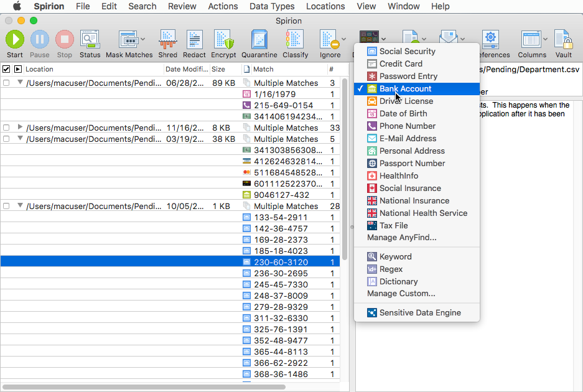Click the green Start search button
This screenshot has width=583, height=392.
tap(15, 39)
